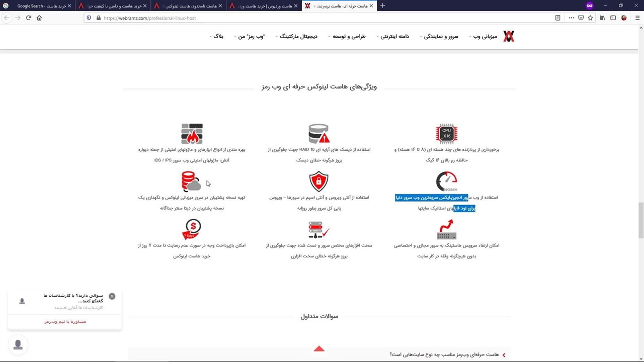Open the بلاگ navigation menu item
644x362 pixels.
218,37
